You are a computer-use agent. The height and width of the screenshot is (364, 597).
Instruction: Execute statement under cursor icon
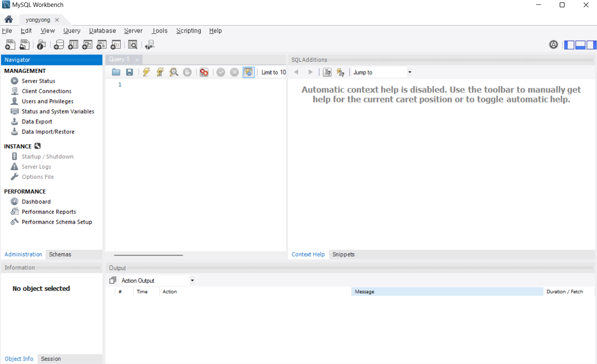(160, 72)
